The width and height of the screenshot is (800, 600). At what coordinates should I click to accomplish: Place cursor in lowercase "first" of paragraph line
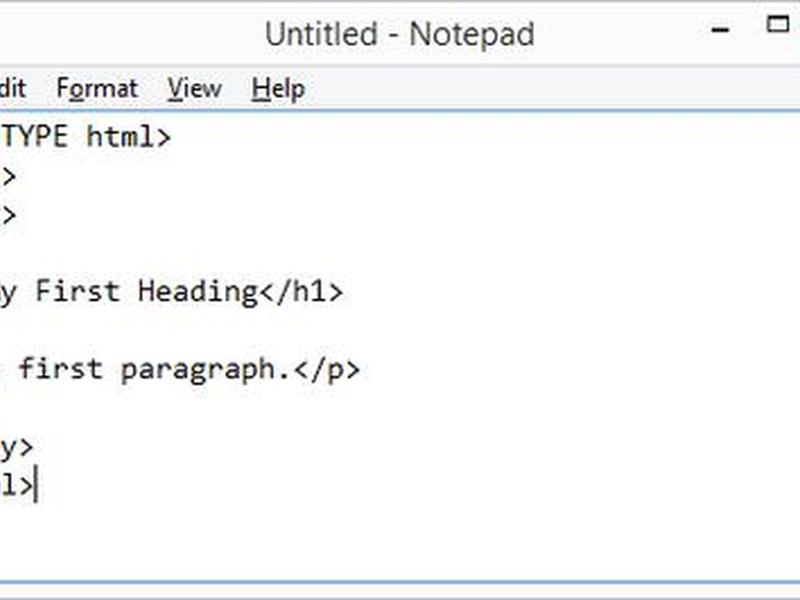tap(60, 368)
